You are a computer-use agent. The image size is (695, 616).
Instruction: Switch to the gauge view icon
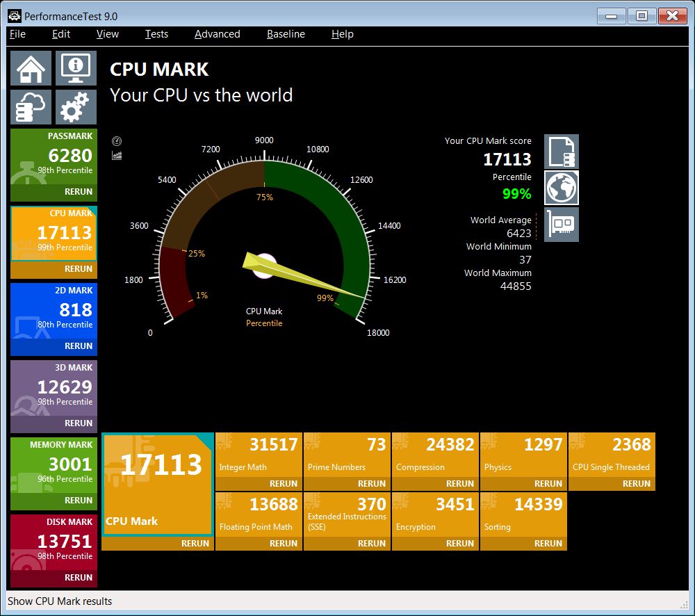[x=117, y=141]
